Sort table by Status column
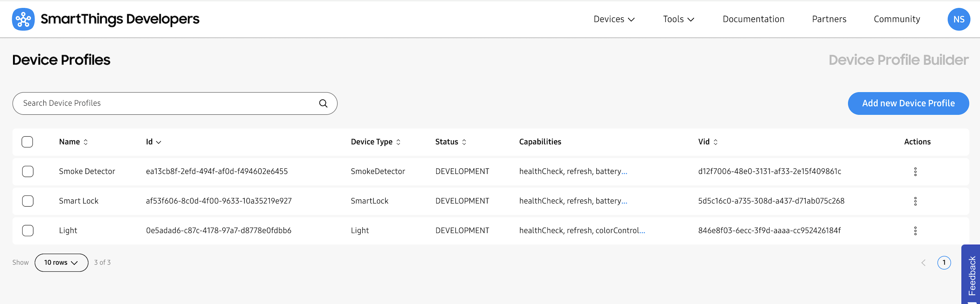The image size is (980, 304). tap(464, 142)
